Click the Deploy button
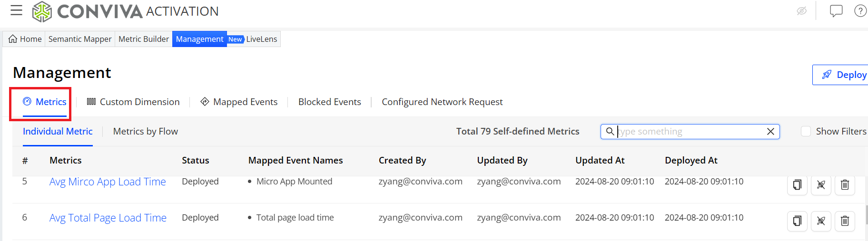The height and width of the screenshot is (241, 868). [x=841, y=75]
